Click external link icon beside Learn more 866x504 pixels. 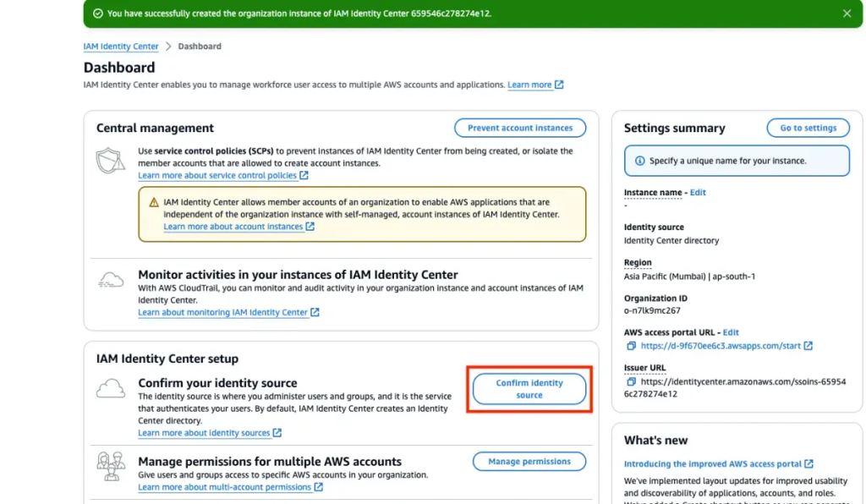559,85
